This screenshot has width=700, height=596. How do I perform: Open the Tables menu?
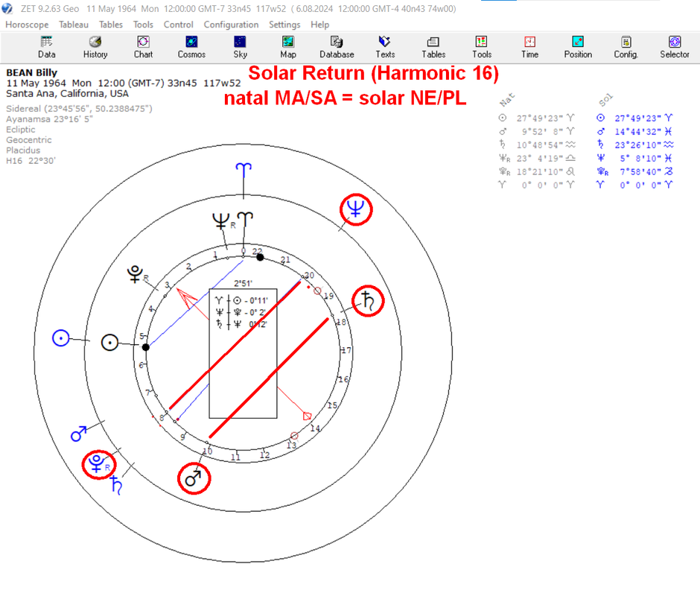[111, 25]
